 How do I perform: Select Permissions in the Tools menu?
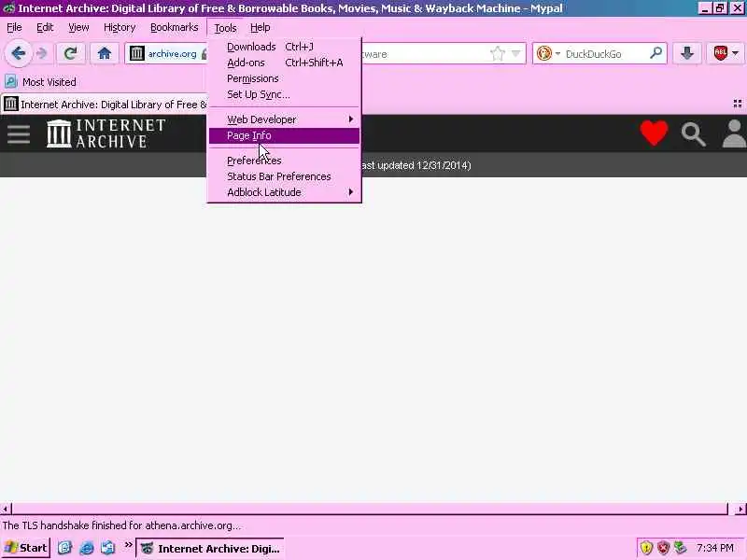[x=285, y=78]
